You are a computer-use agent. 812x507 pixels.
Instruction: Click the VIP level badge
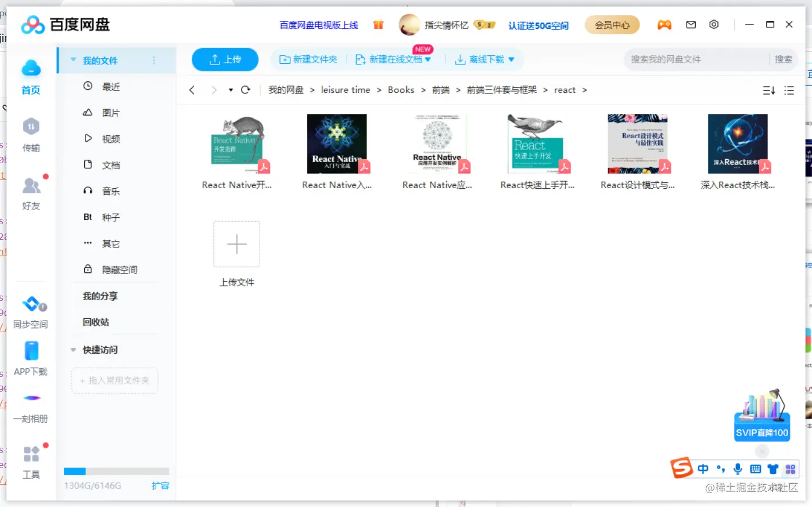(484, 25)
